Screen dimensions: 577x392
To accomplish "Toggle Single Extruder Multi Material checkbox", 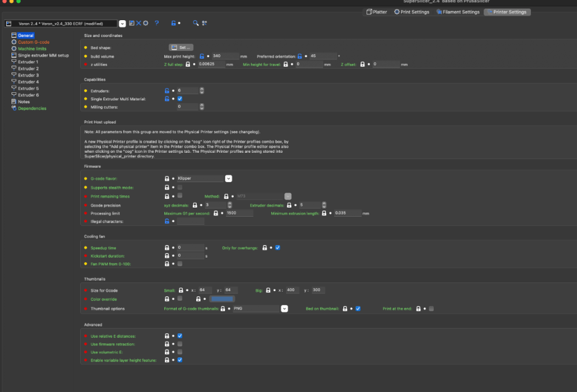I will 179,99.
